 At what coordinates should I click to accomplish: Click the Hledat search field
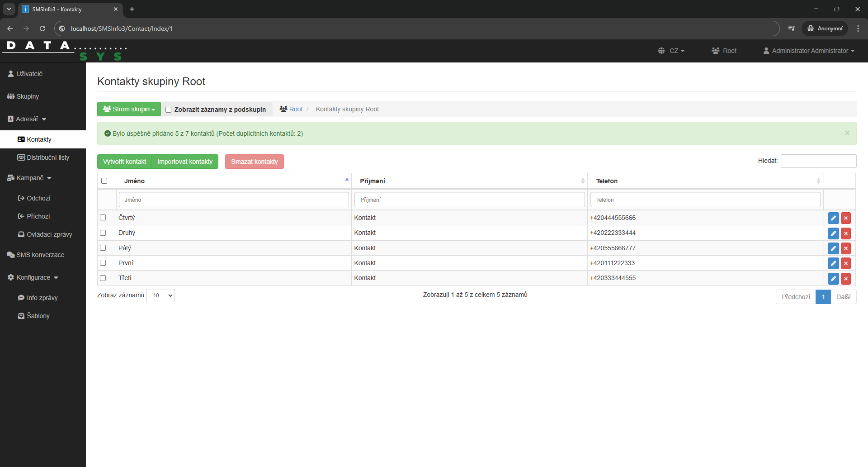(818, 161)
